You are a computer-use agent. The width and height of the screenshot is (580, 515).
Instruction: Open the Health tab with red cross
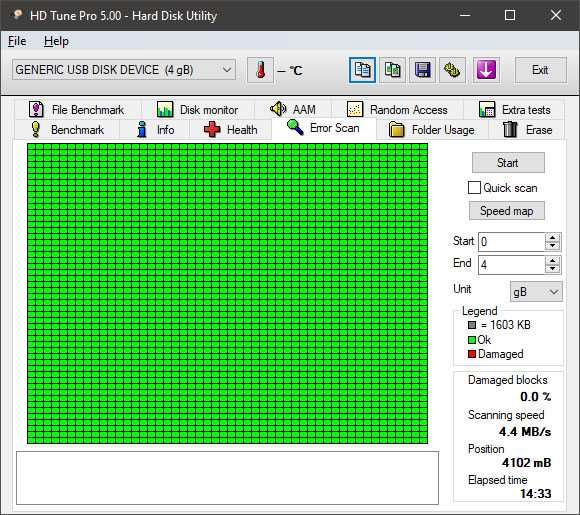(x=230, y=130)
